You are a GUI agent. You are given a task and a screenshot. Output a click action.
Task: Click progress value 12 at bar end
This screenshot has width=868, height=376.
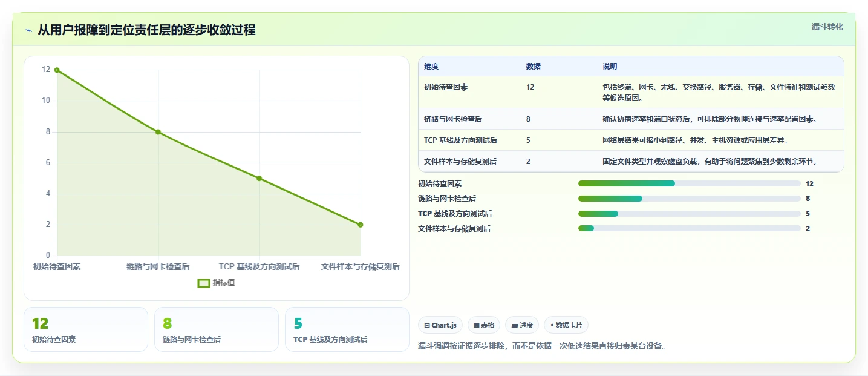[x=809, y=183]
